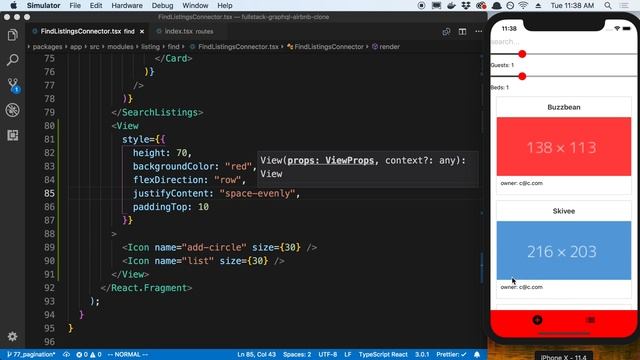Screen dimensions: 640x360
Task: Click the Docker whale icon in menu bar
Action: tap(451, 6)
